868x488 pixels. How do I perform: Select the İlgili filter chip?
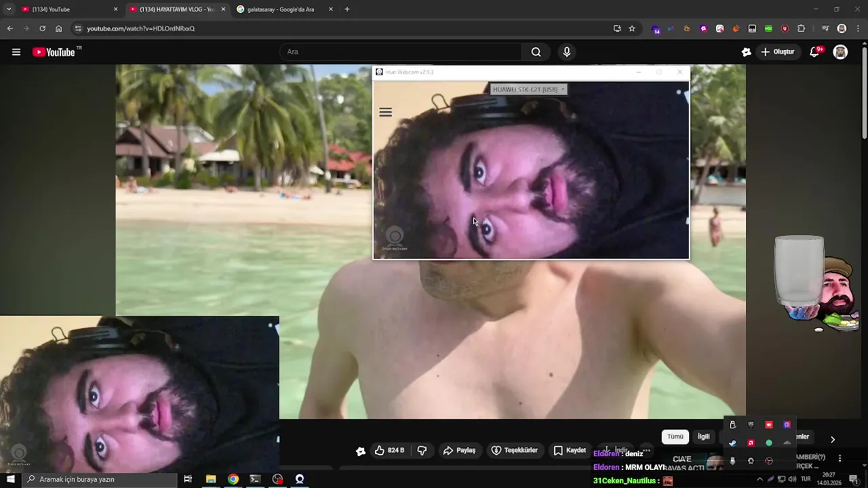coord(704,437)
